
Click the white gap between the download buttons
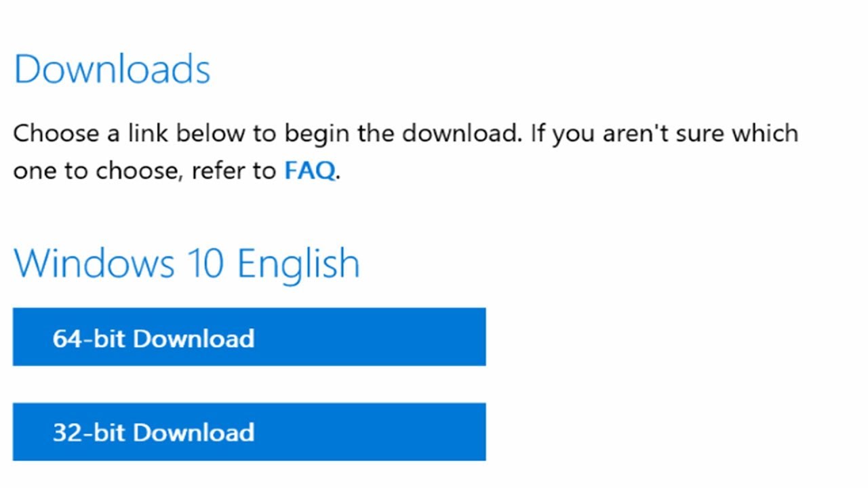click(249, 384)
